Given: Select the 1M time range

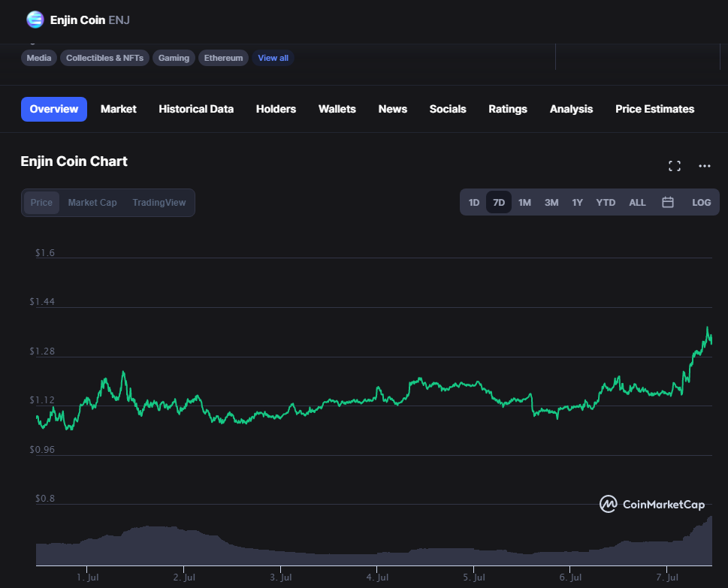Looking at the screenshot, I should click(x=524, y=203).
